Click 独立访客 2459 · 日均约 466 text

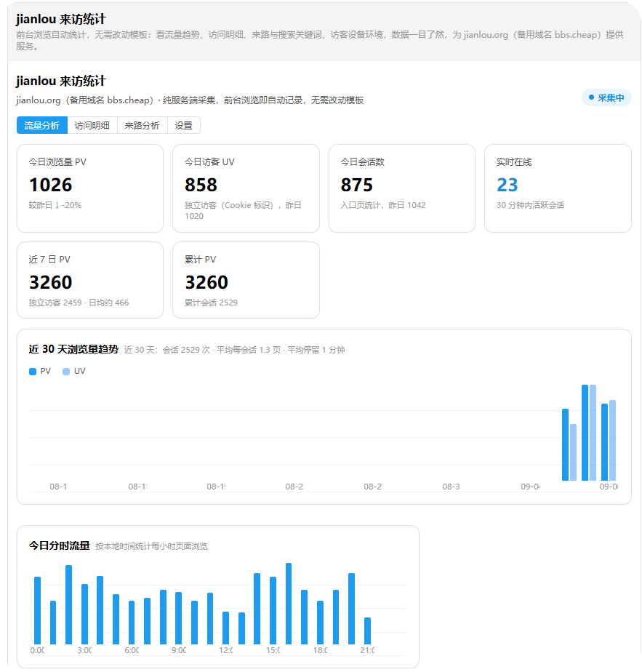pos(79,303)
